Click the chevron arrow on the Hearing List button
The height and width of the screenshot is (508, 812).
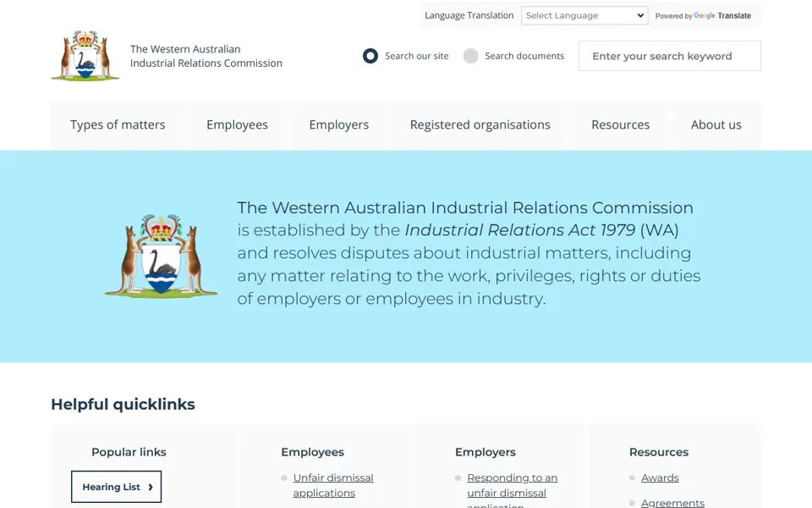click(x=151, y=487)
